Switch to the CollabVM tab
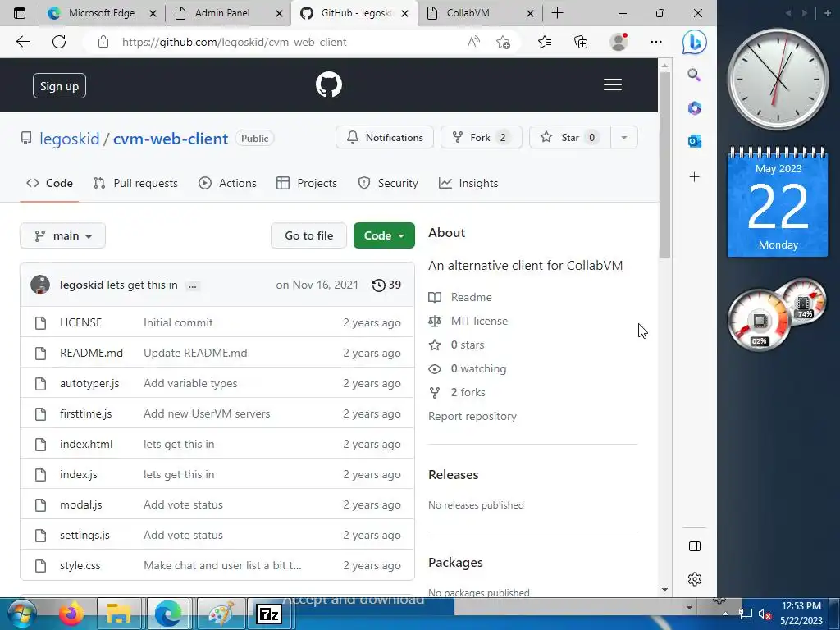Screen dimensions: 840x630 468,13
